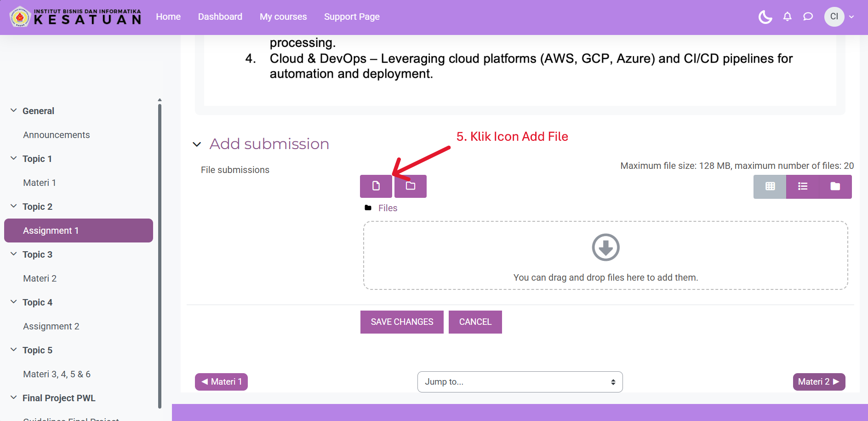Collapse the General section chevron

(x=13, y=110)
